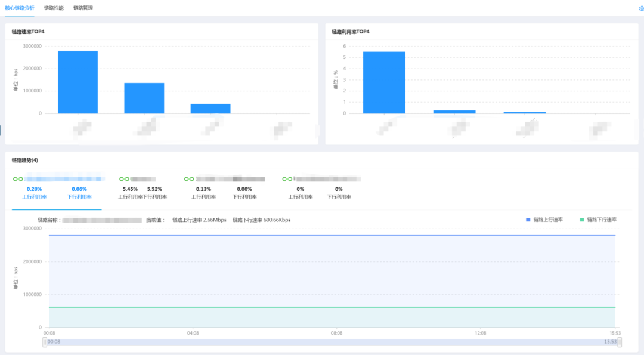Image resolution: width=644 pixels, height=355 pixels.
Task: Click 链路速率TOP4 panel title
Action: click(x=28, y=32)
